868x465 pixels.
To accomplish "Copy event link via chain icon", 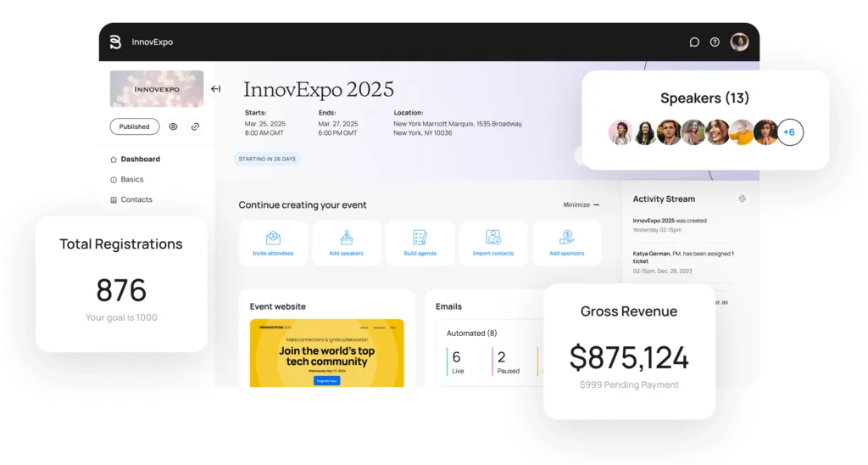I will (195, 126).
